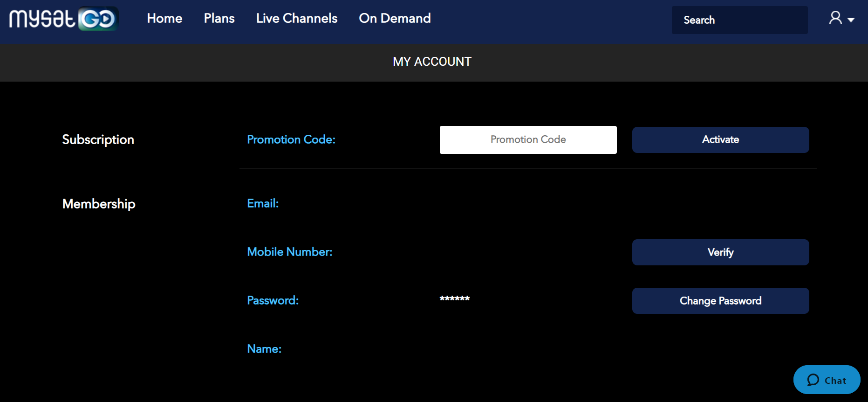Click the Mobile Number label
This screenshot has width=868, height=402.
pos(290,252)
